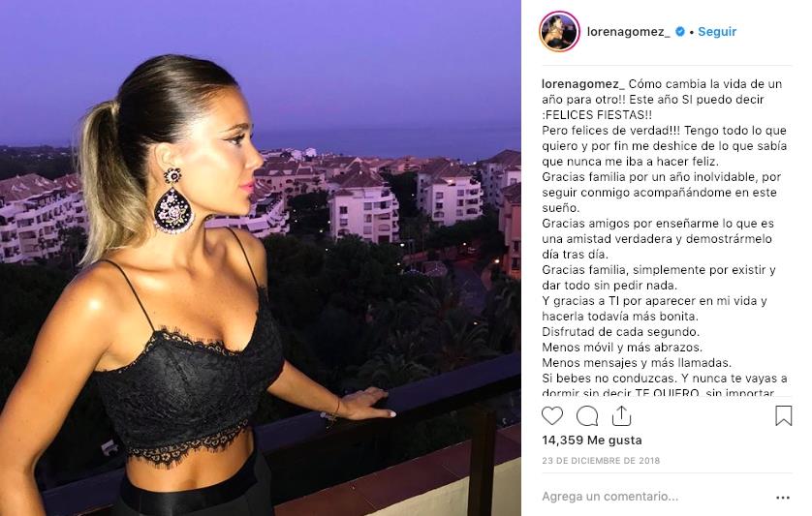Click the blue verified badge

pos(680,32)
